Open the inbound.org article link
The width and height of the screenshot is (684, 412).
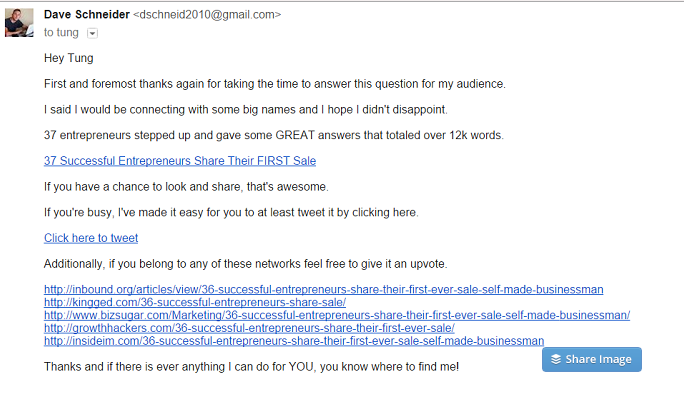point(323,289)
